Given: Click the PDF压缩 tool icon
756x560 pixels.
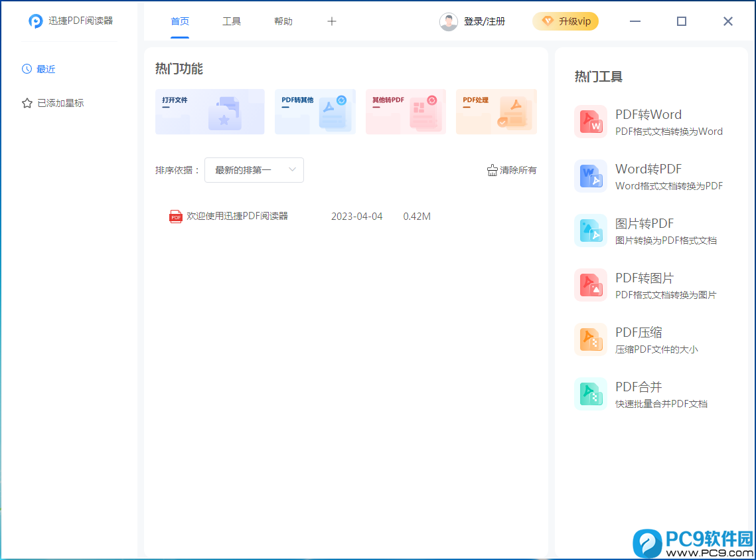Looking at the screenshot, I should pos(591,339).
